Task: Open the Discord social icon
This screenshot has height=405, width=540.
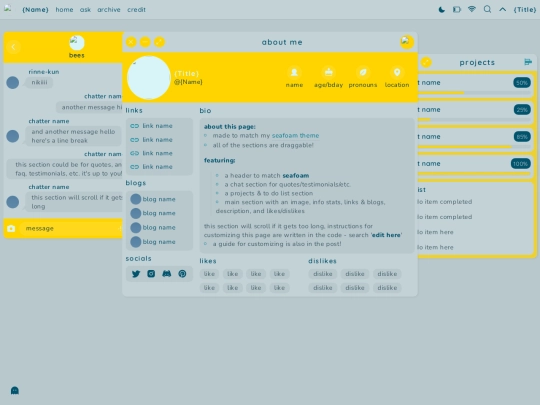Action: pyautogui.click(x=167, y=274)
